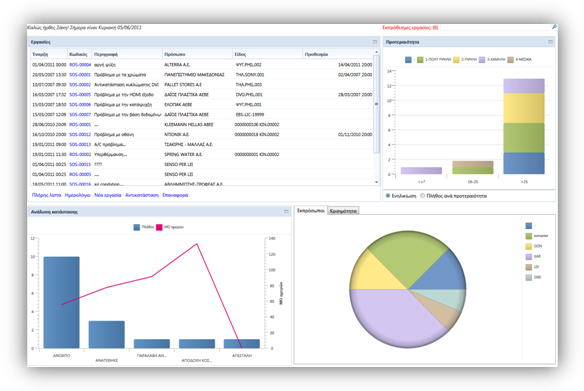The image size is (584, 391).
Task: Select the Ενηλικίωση radio button
Action: point(388,196)
